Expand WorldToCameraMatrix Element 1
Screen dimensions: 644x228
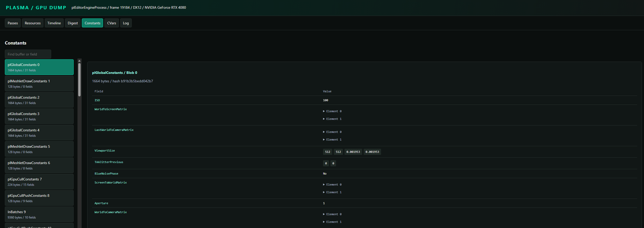(x=332, y=222)
